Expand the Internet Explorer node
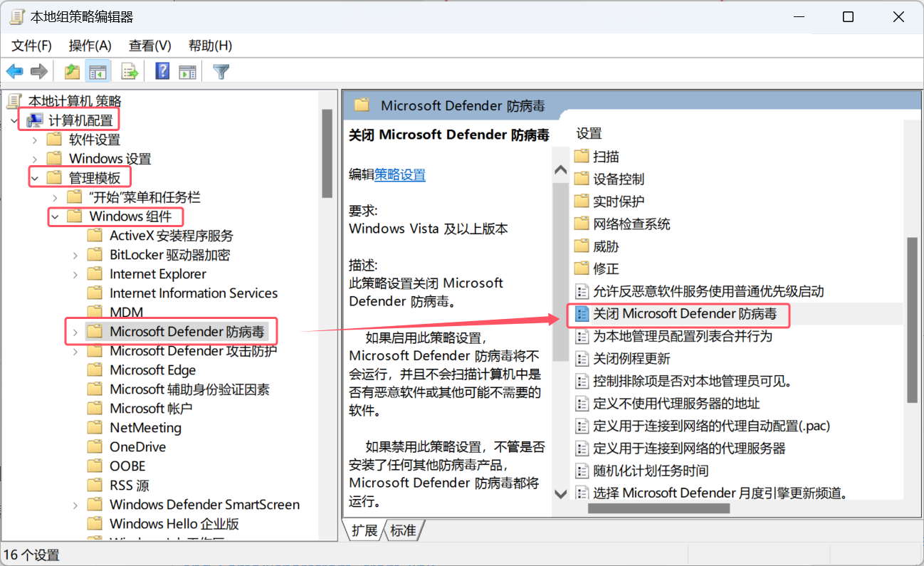 (75, 274)
